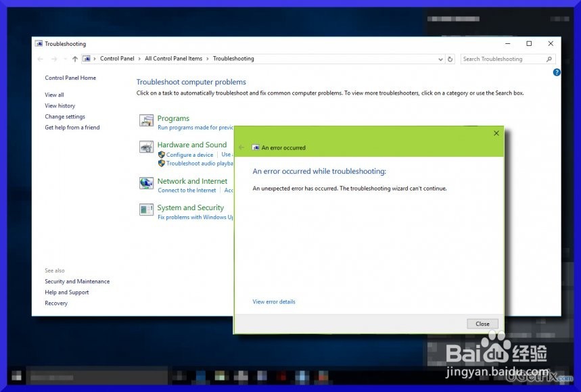Click Troubleshoot audio playback link
The image size is (581, 392).
[x=200, y=164]
